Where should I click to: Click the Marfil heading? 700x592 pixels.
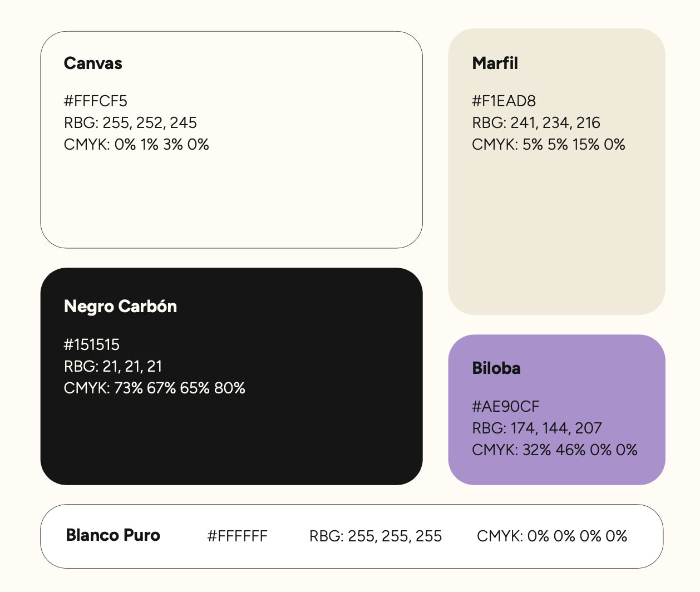[x=495, y=63]
